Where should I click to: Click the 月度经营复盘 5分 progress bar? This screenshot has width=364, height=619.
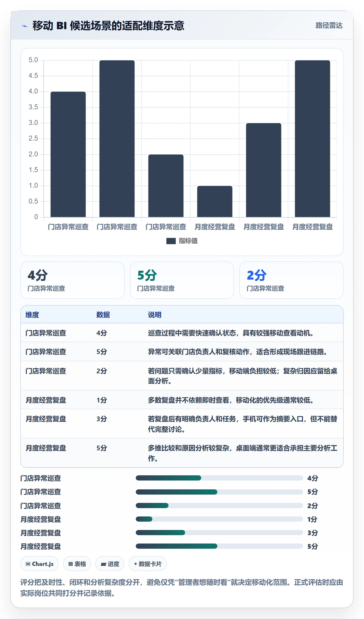(219, 546)
